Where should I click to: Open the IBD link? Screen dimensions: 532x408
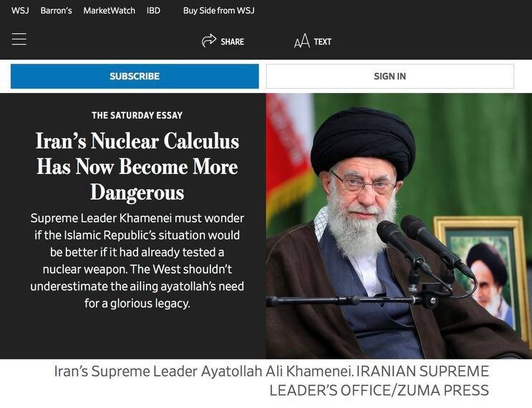tap(153, 11)
